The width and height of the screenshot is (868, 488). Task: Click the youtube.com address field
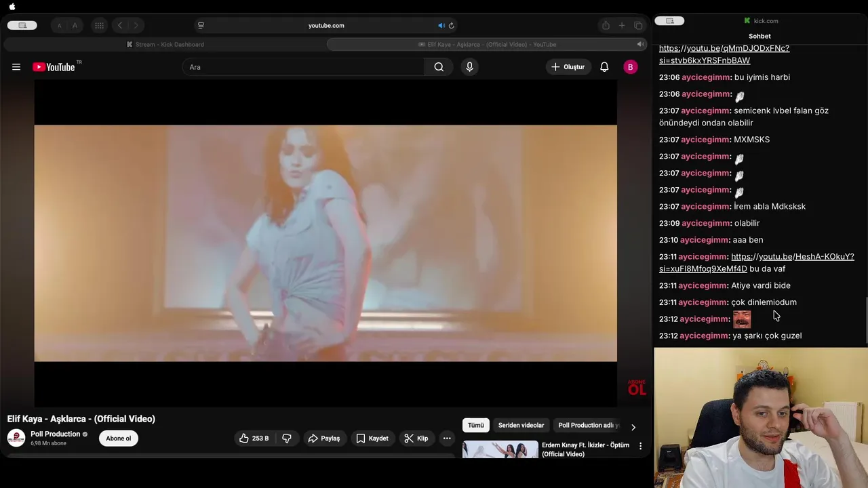coord(326,26)
